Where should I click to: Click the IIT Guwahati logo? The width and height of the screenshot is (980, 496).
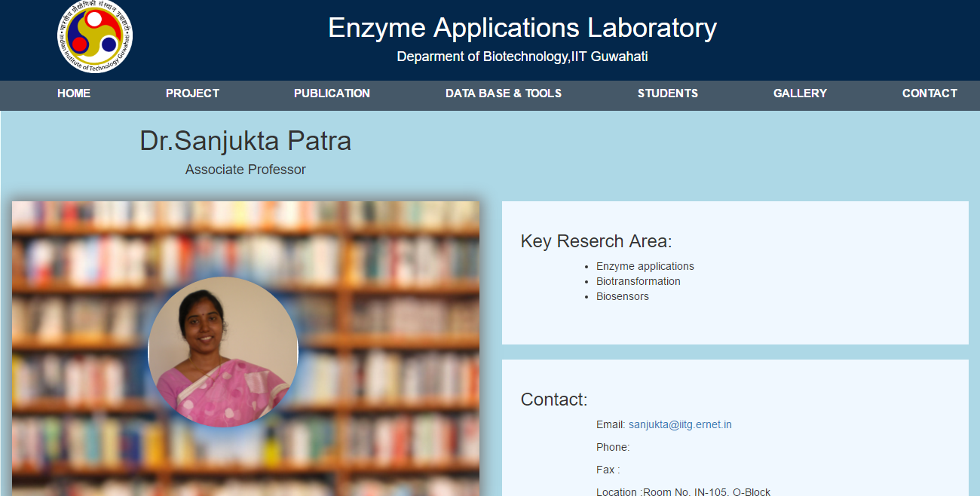point(96,37)
